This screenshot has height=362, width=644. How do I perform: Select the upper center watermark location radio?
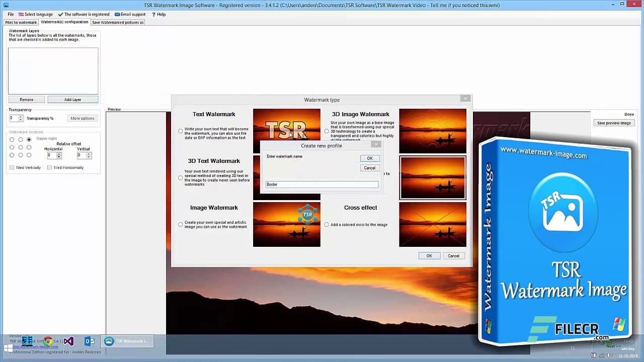(x=21, y=139)
